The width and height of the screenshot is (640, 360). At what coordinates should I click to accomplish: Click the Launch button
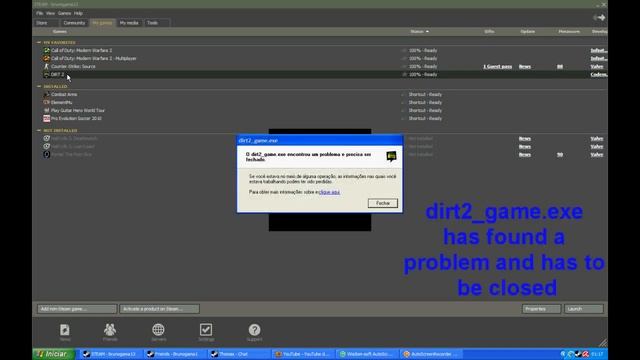tap(584, 309)
